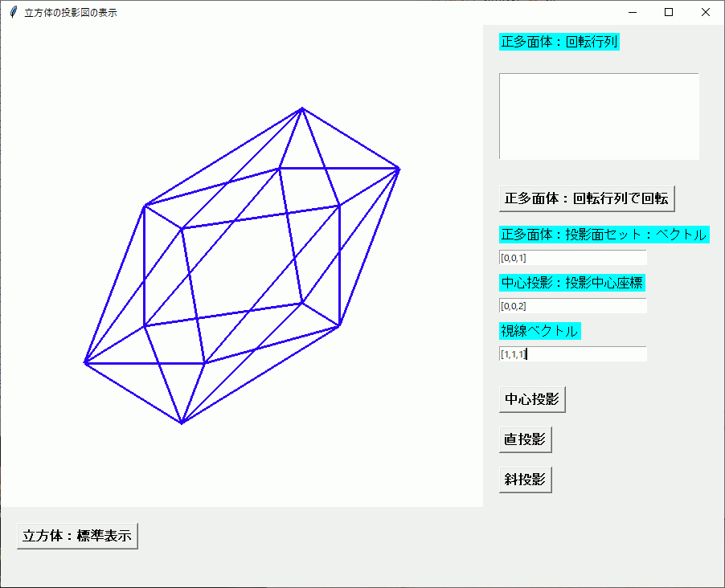Click the 中心投影：投影中心座標 label
The height and width of the screenshot is (588, 725).
pos(572,283)
